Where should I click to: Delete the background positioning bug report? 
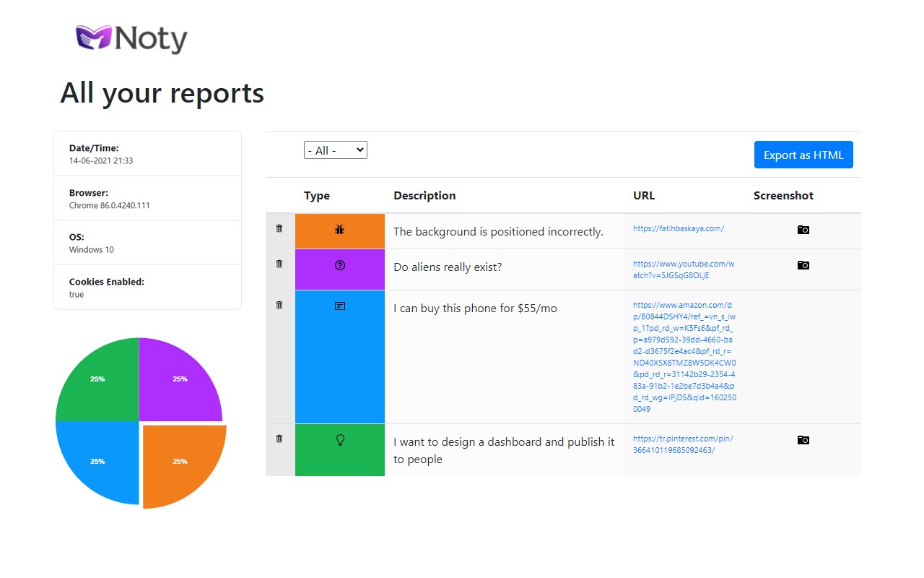279,228
